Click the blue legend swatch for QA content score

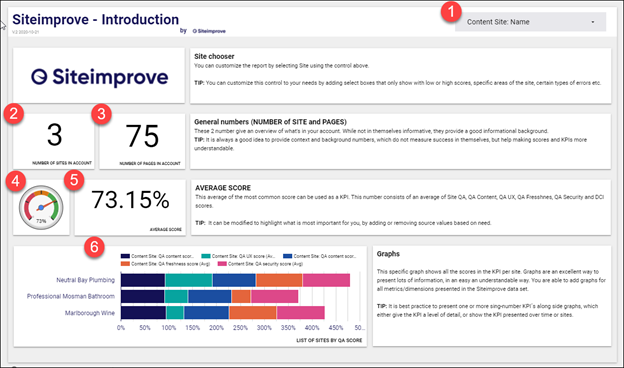(x=287, y=256)
